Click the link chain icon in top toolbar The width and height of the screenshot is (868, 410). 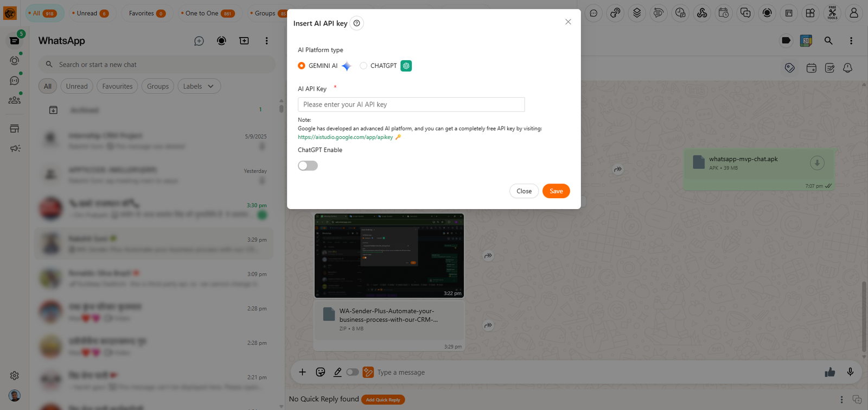coord(615,13)
